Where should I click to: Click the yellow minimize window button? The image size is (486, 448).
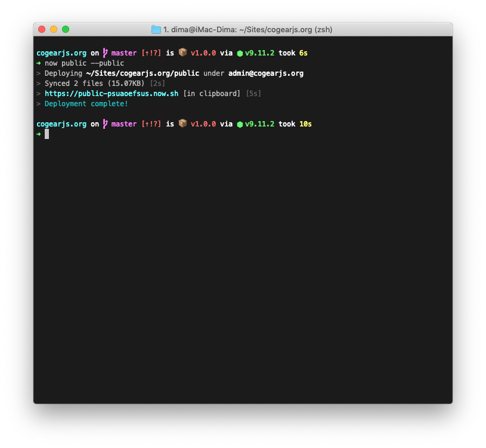[54, 29]
